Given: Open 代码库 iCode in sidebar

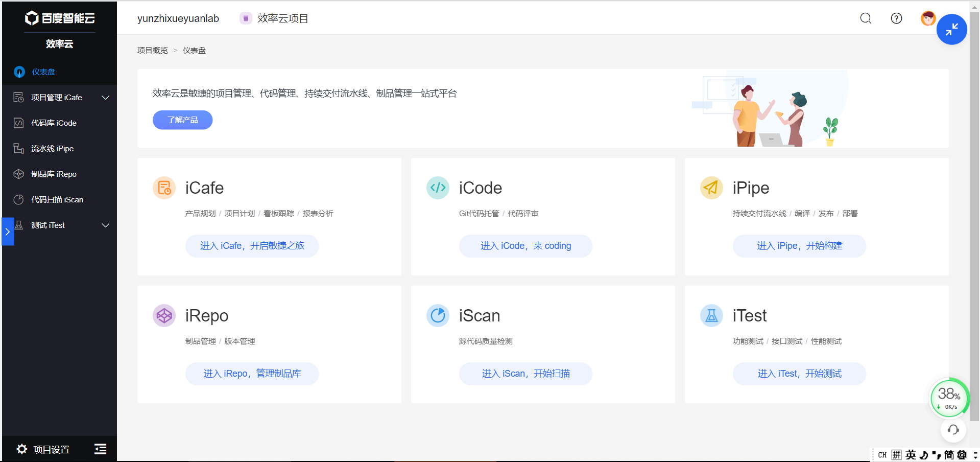Looking at the screenshot, I should click(x=59, y=123).
